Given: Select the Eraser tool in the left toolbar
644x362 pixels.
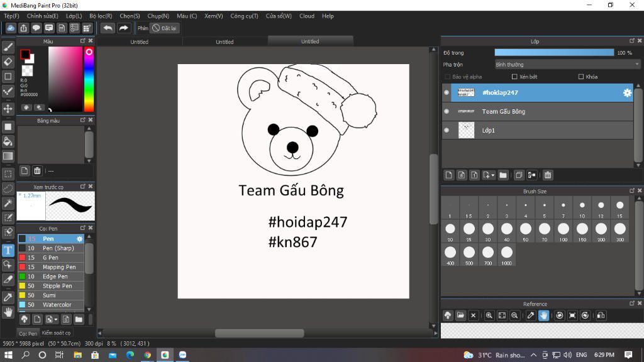Looking at the screenshot, I should (x=8, y=62).
